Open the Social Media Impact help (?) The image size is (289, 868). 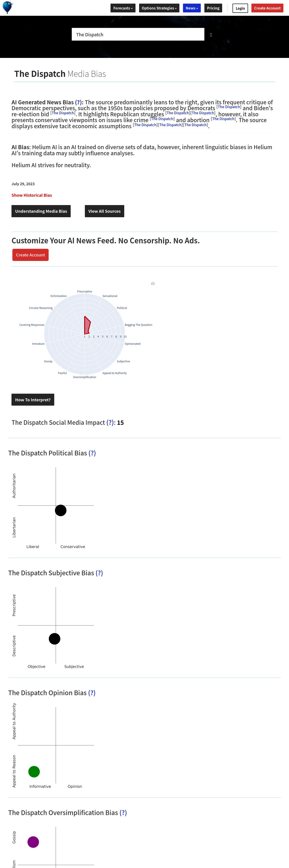110,423
